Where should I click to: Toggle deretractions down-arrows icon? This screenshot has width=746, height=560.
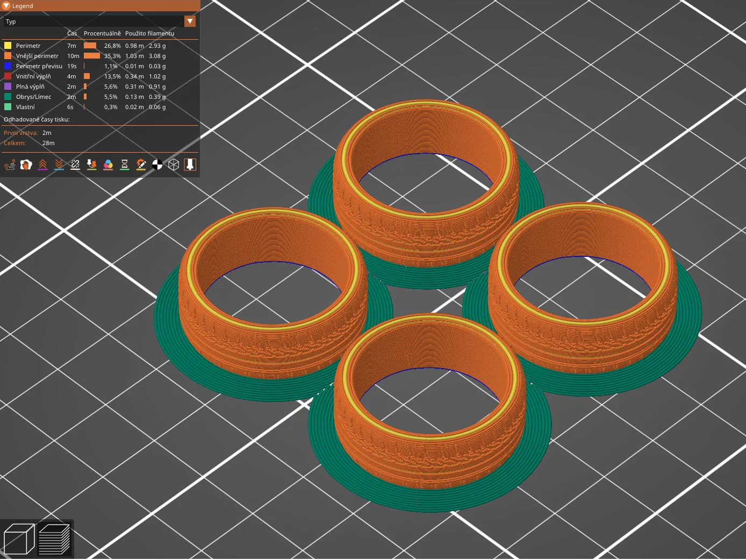59,165
